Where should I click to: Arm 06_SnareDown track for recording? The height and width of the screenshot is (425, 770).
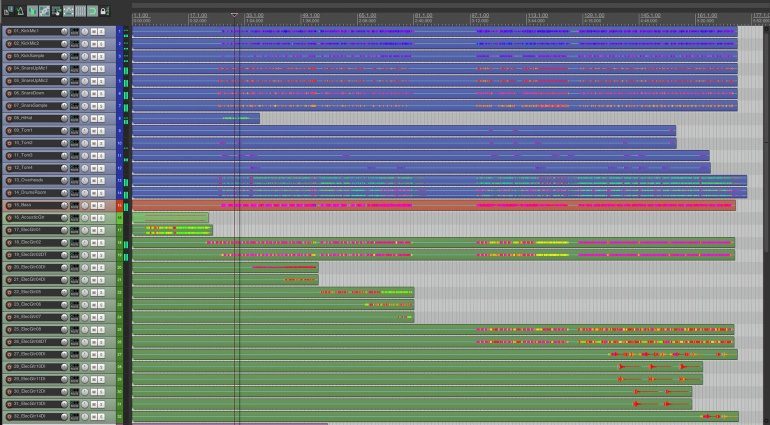[x=9, y=93]
